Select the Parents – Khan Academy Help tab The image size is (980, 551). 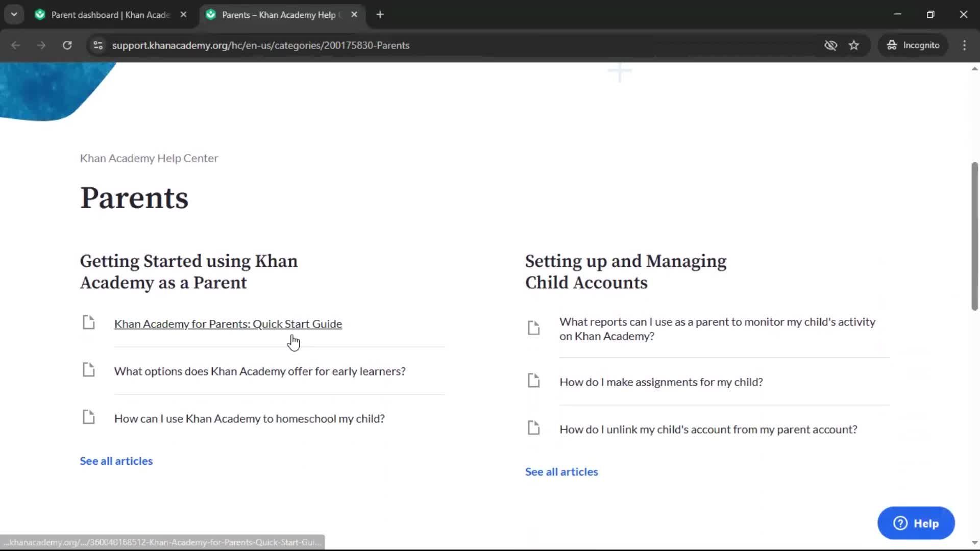pos(281,15)
